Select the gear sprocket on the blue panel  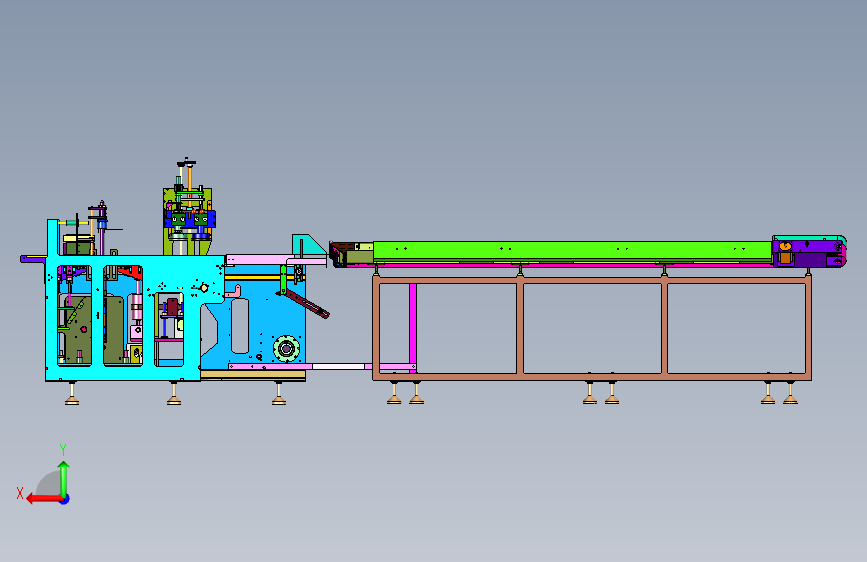point(286,349)
